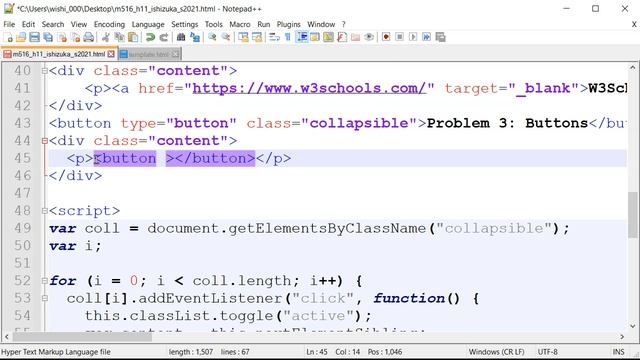The width and height of the screenshot is (640, 360).
Task: Open the File menu
Action: click(x=9, y=24)
